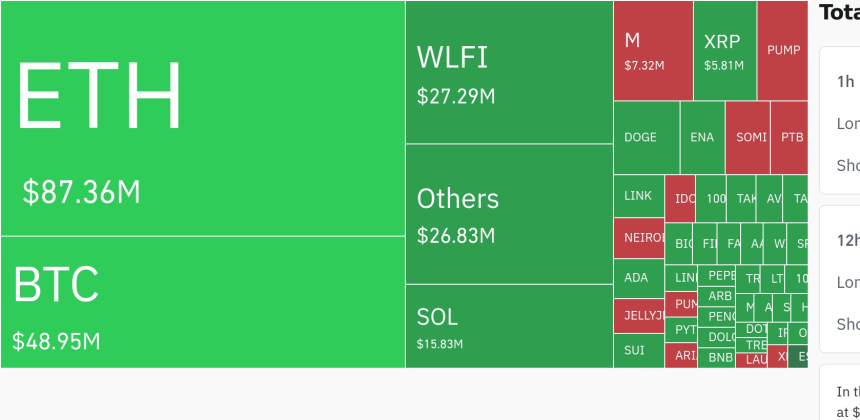Click the red NEIRO tile

click(x=638, y=238)
